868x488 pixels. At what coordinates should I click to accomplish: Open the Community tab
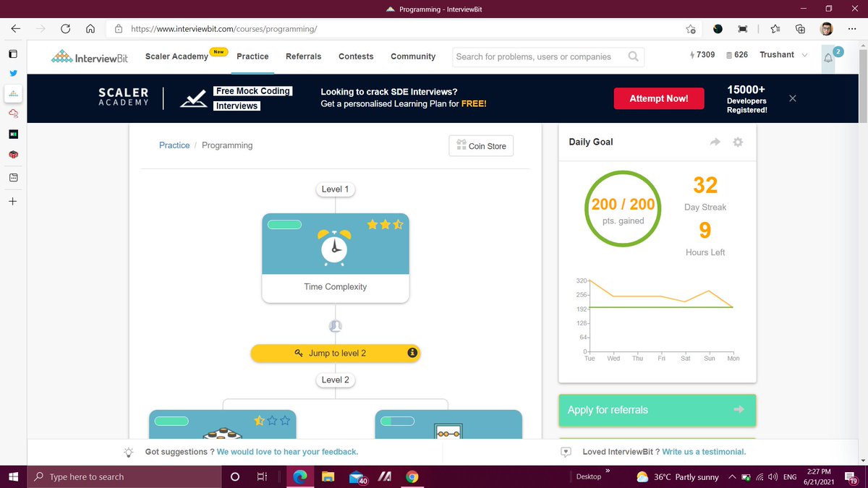[x=413, y=56]
